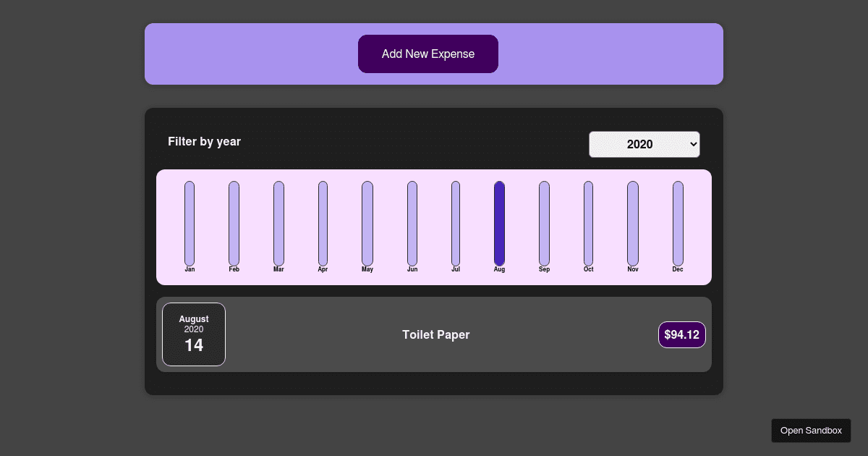Select the March bar in the chart
The height and width of the screenshot is (456, 868).
278,223
